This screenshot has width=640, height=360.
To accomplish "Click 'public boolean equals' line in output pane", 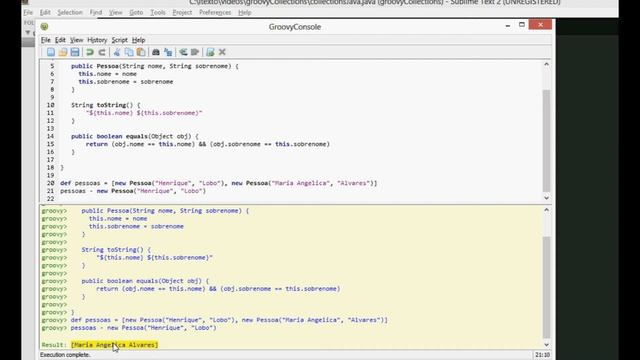I will (x=145, y=281).
